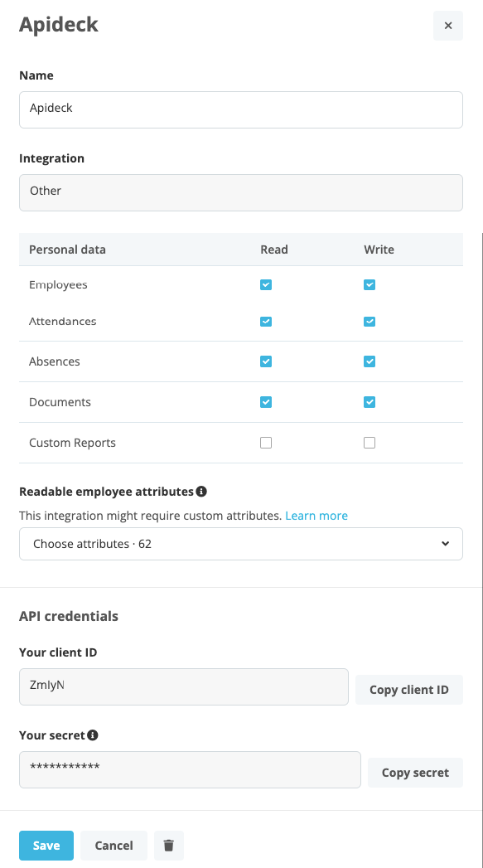Focus the Name input field
Viewport: 483px width, 868px height.
point(240,109)
